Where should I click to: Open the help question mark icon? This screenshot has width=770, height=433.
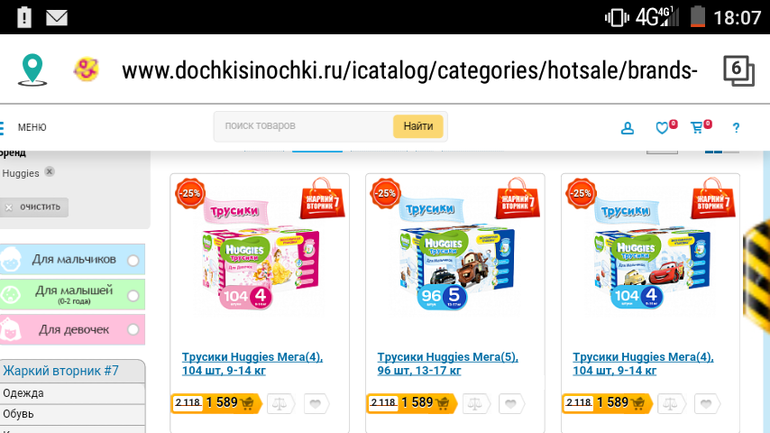pos(736,128)
